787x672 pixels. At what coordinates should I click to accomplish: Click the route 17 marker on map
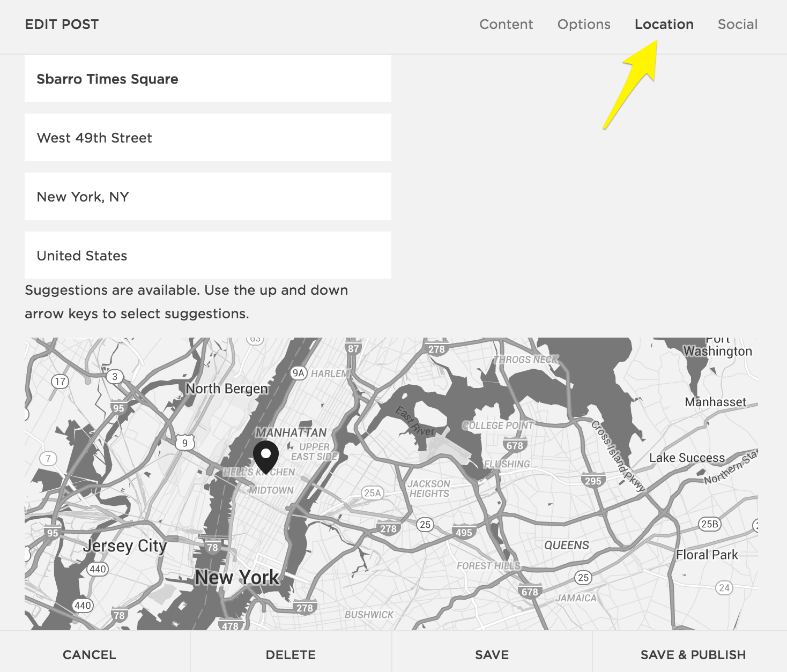point(60,382)
